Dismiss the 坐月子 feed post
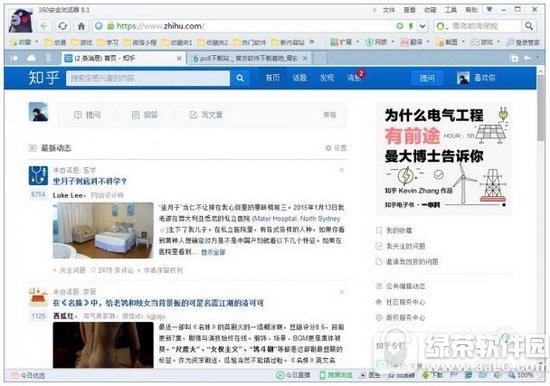This screenshot has width=550, height=386. [342, 170]
